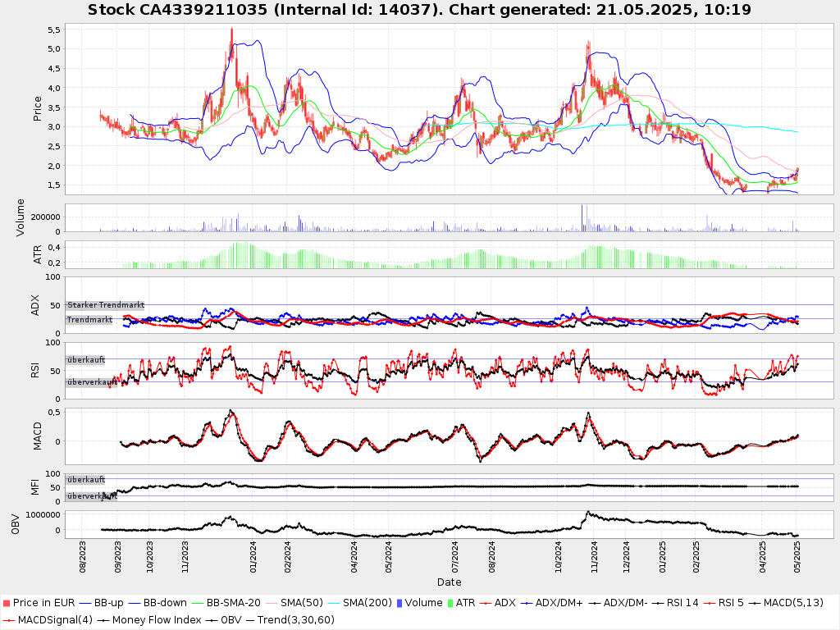Image resolution: width=840 pixels, height=630 pixels.
Task: Click the 02/2025 date tick label
Action: tap(696, 557)
